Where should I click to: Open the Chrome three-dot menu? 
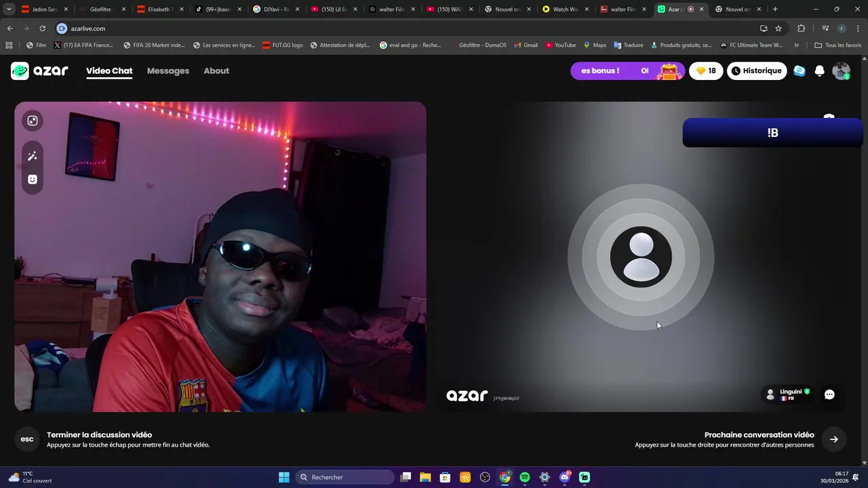[859, 28]
